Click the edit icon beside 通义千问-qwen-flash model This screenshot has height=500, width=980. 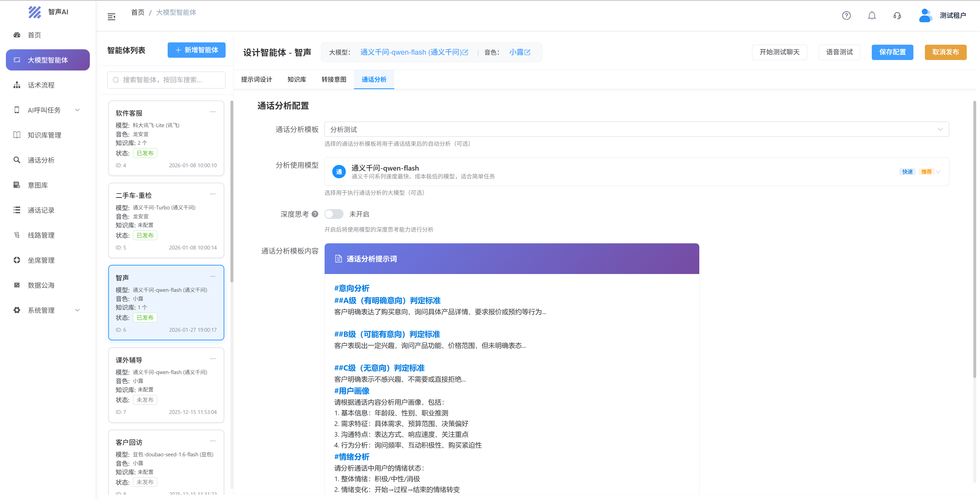coord(465,53)
